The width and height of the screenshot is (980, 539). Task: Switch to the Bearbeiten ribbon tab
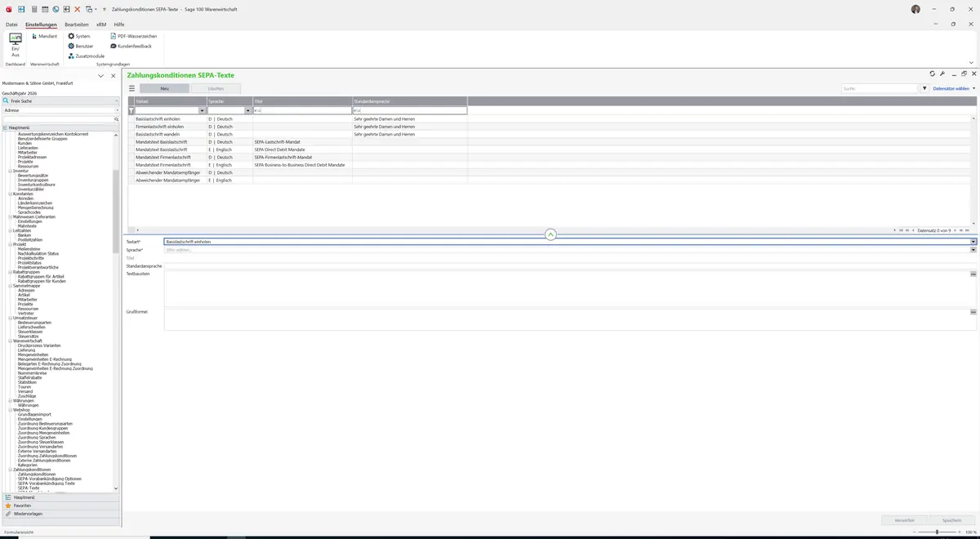coord(77,24)
